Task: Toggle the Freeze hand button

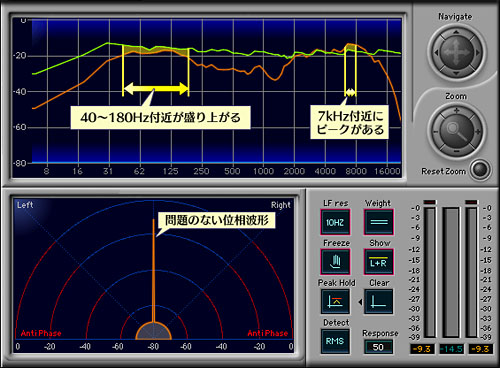Action: 335,262
